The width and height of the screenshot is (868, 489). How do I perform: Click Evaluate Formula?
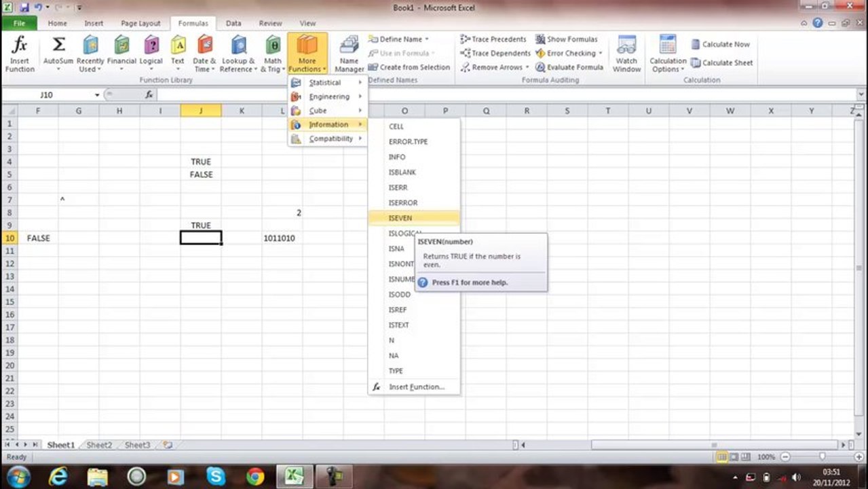(x=569, y=67)
